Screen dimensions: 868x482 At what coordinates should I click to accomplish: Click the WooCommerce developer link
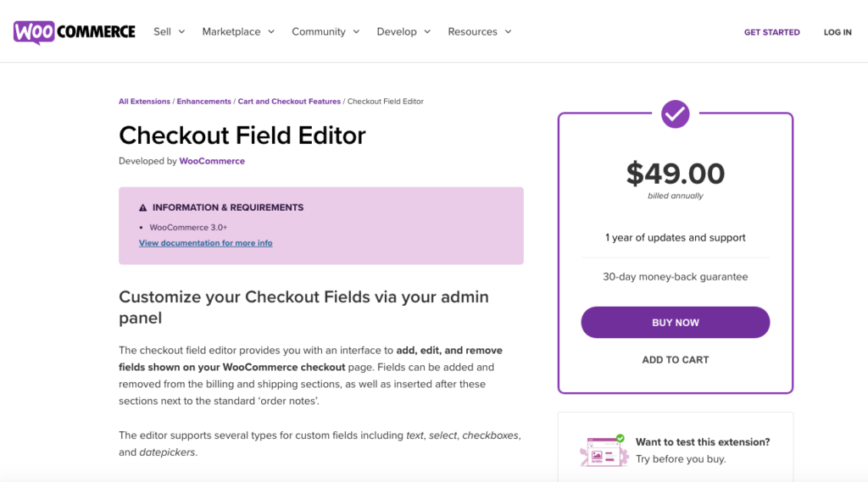(212, 161)
